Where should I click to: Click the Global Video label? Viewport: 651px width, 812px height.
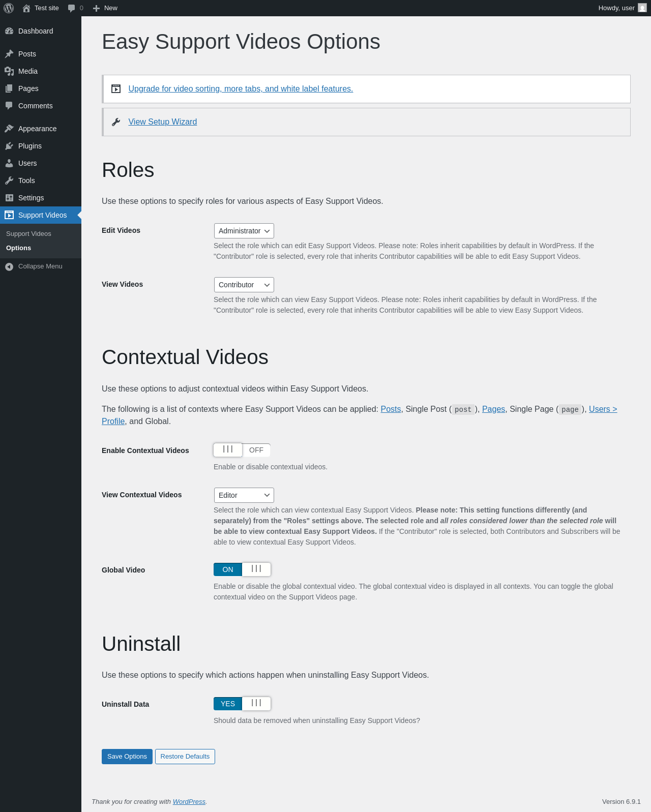pyautogui.click(x=123, y=570)
